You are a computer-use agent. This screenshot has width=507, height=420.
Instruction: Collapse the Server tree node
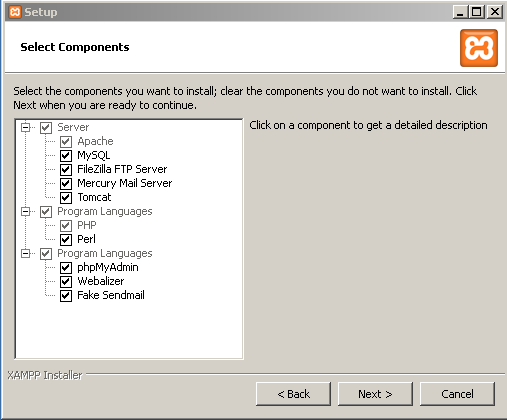[x=26, y=127]
